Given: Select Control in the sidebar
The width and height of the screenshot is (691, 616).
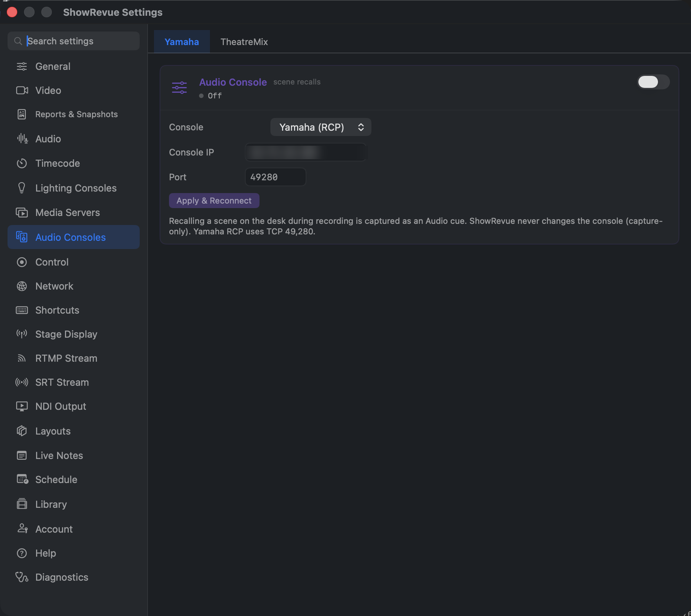Looking at the screenshot, I should click(x=73, y=262).
